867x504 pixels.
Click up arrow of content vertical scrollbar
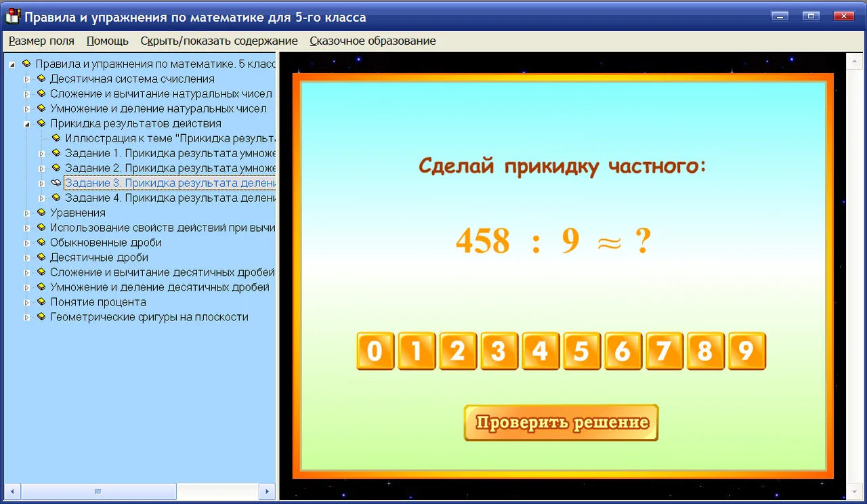(853, 60)
